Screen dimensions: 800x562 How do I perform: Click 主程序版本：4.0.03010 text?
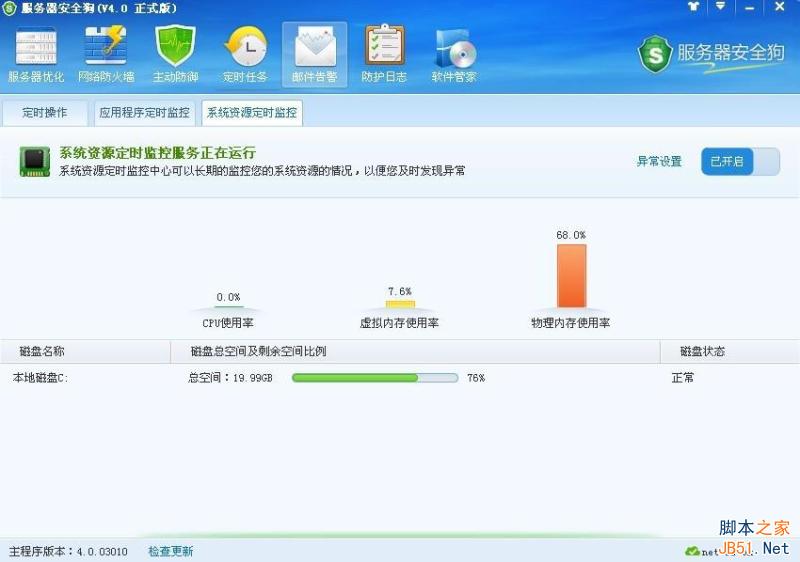(68, 551)
